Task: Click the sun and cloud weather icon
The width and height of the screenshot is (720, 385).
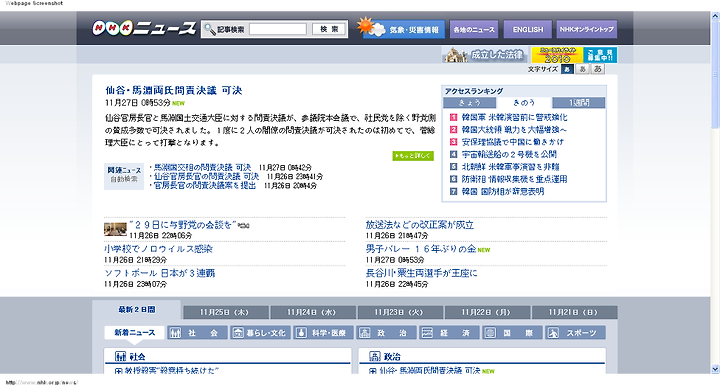Action: coord(371,27)
